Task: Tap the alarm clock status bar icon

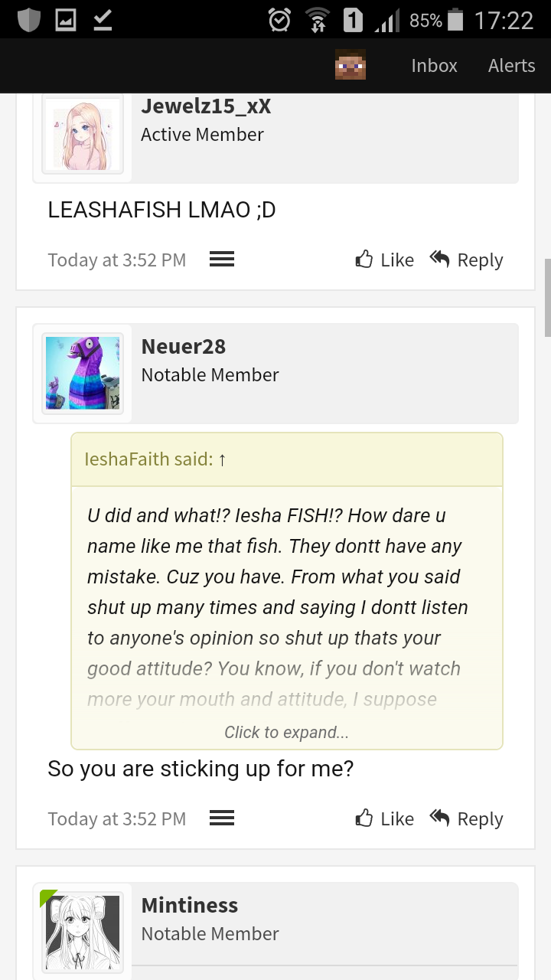Action: click(279, 20)
